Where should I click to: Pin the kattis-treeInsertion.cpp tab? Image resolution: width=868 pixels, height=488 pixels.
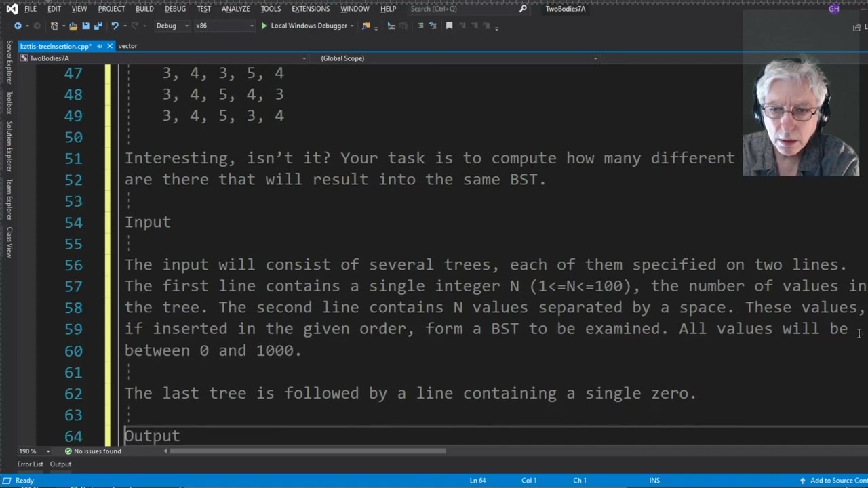(x=99, y=46)
